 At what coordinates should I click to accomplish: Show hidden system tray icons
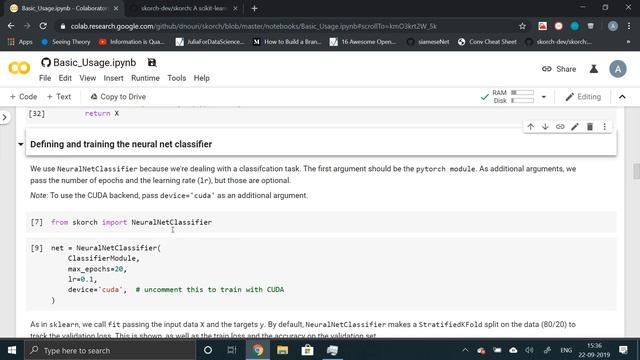click(465, 350)
